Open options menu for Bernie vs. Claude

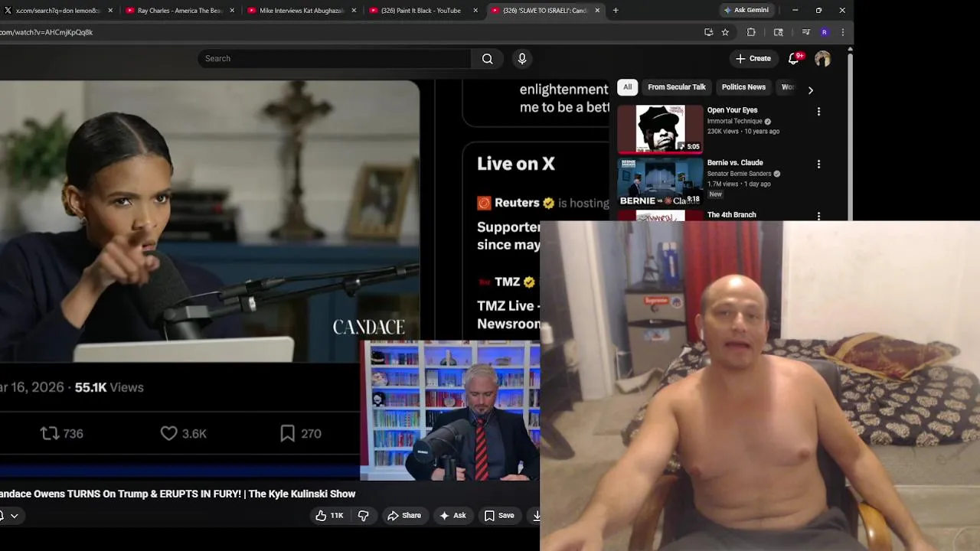[818, 165]
